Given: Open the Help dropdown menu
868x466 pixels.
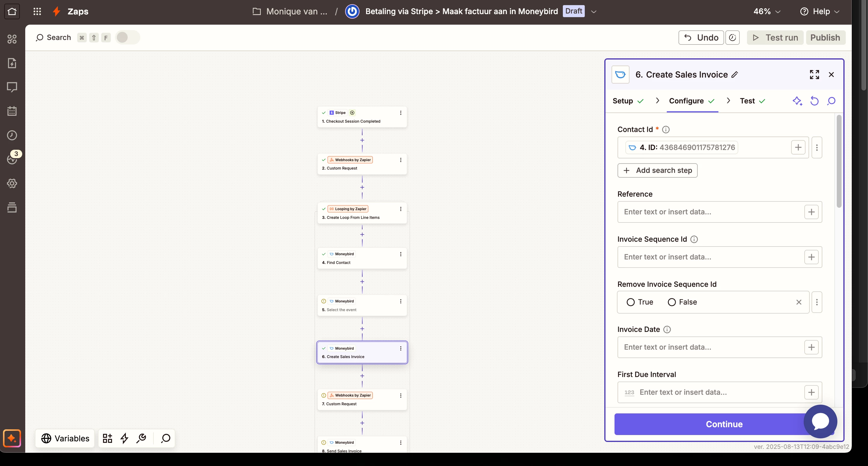Looking at the screenshot, I should click(x=819, y=11).
